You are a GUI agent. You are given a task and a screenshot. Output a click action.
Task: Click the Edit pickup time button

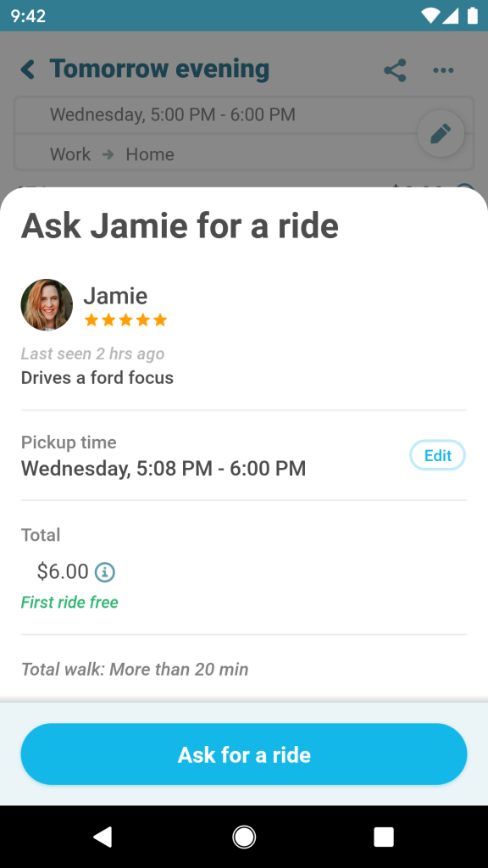pos(438,455)
